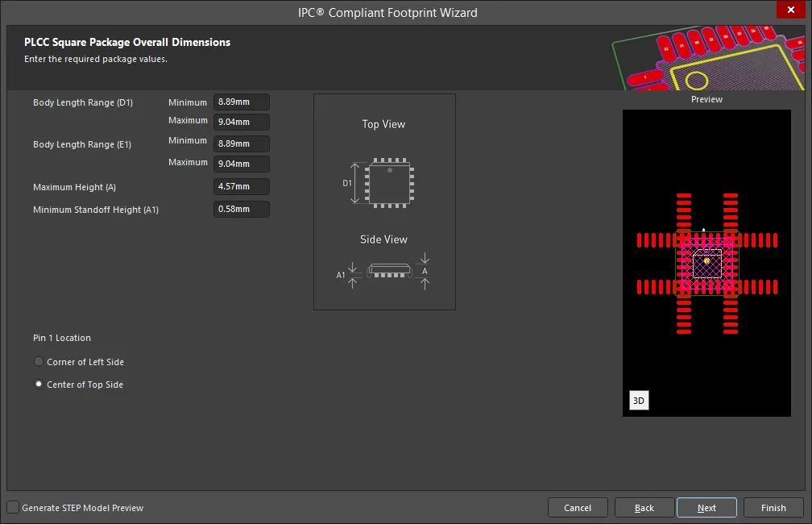Click PLCC Square Package Overall Dimensions title

tap(127, 42)
